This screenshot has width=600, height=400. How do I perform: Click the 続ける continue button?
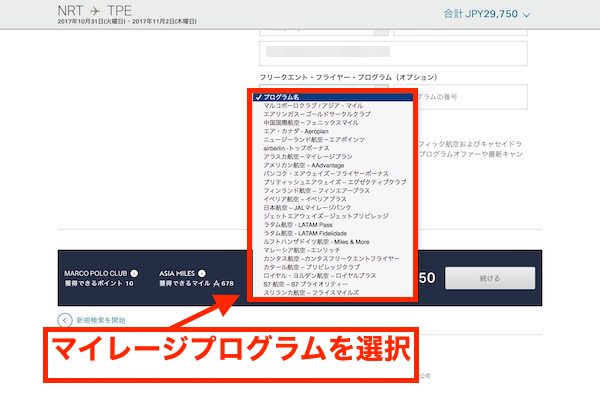[x=490, y=278]
